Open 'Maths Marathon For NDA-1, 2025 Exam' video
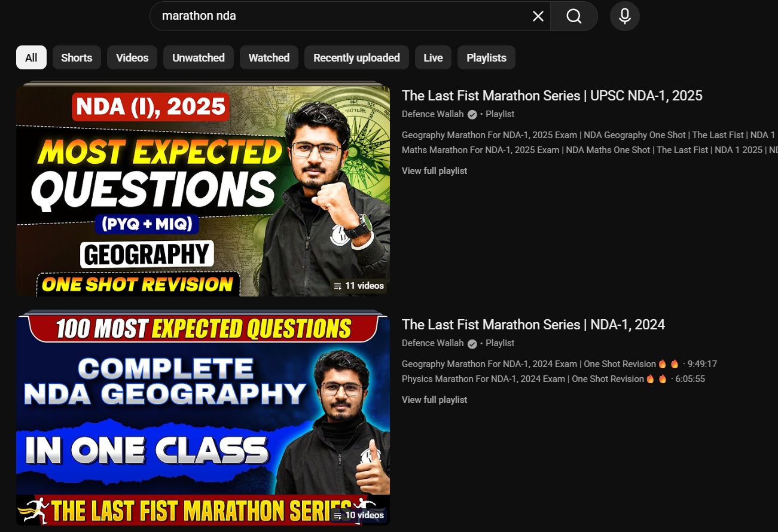Screen dimensions: 778x532 coord(590,150)
